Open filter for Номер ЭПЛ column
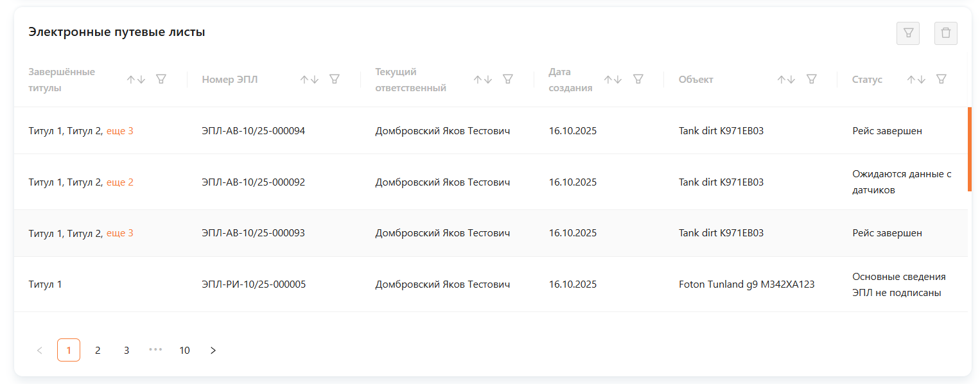This screenshot has width=980, height=384. tap(335, 79)
